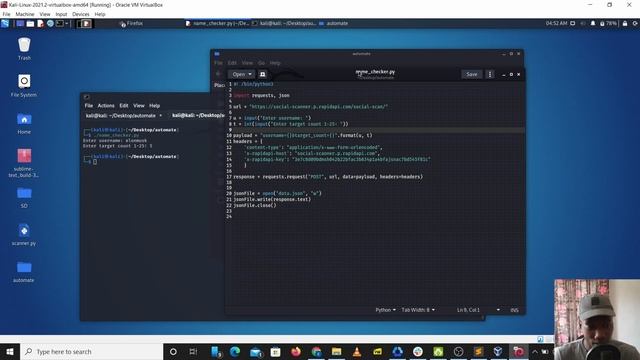This screenshot has width=640, height=360.
Task: Open the terminal Help menu
Action: click(154, 105)
